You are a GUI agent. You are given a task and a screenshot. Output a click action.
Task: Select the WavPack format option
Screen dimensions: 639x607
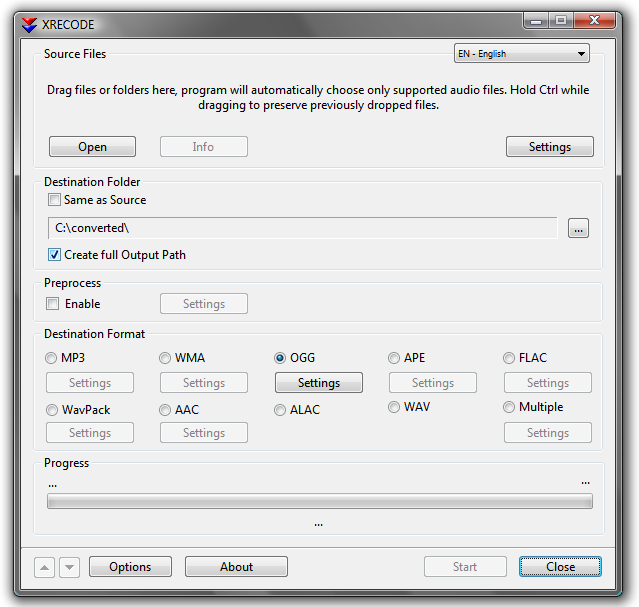pyautogui.click(x=52, y=410)
